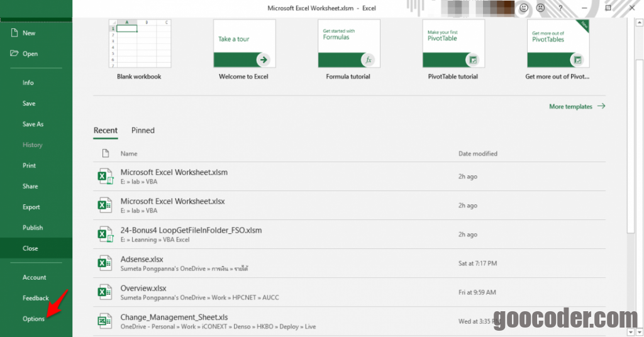
Task: Open the Info page
Action: 36,82
